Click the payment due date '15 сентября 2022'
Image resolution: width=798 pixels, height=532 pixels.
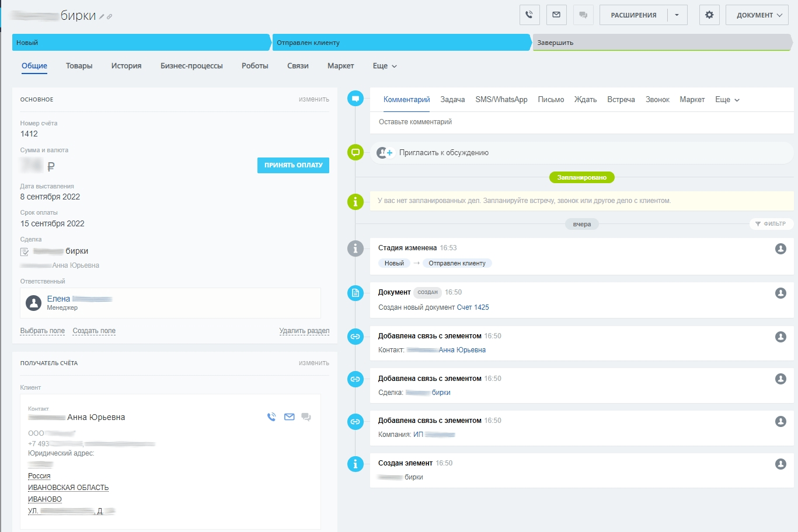tap(53, 223)
